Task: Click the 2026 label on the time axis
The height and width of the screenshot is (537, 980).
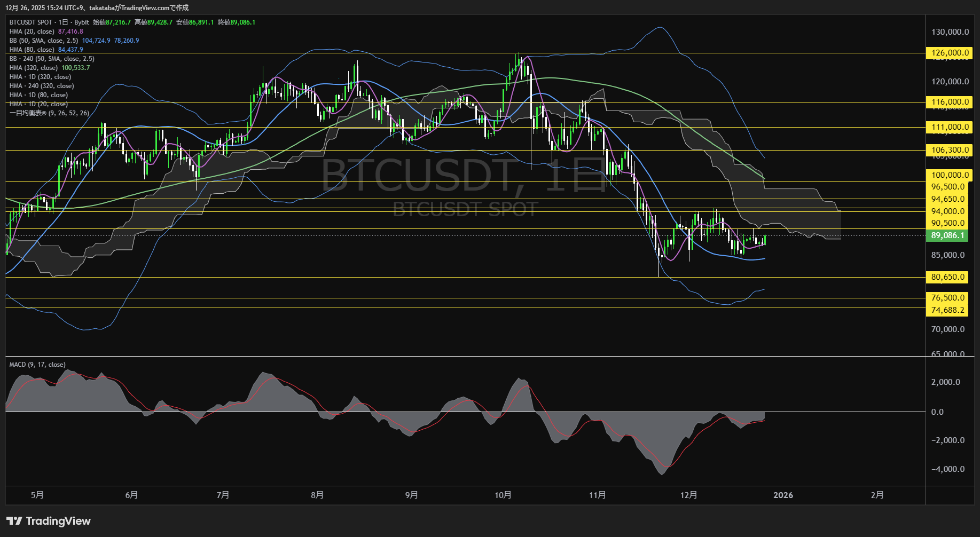Action: click(783, 495)
